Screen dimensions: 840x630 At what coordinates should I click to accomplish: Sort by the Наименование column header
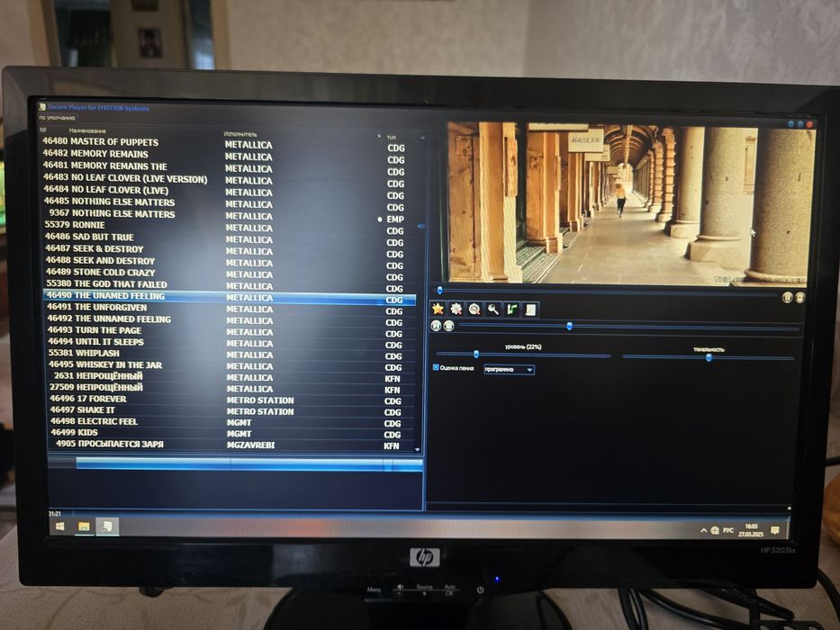tap(87, 130)
